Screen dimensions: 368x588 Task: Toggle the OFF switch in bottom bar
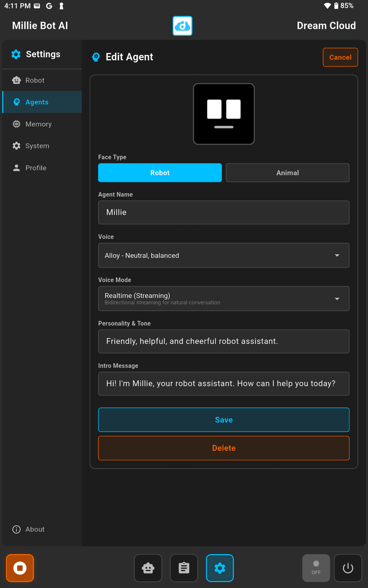click(316, 568)
